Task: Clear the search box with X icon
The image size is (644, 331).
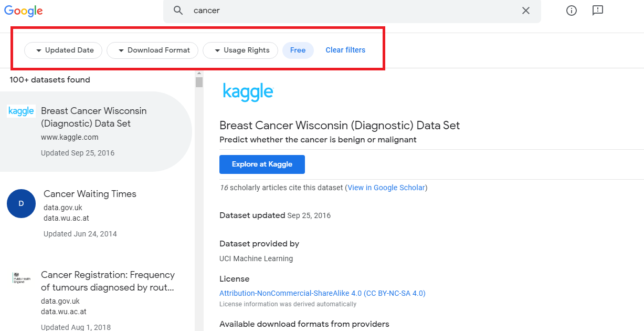Action: tap(525, 11)
